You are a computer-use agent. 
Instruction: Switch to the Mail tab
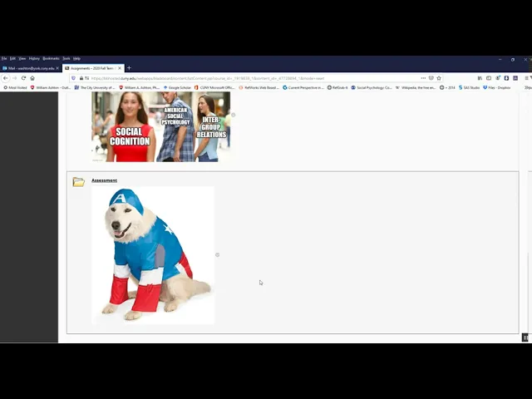(x=31, y=68)
